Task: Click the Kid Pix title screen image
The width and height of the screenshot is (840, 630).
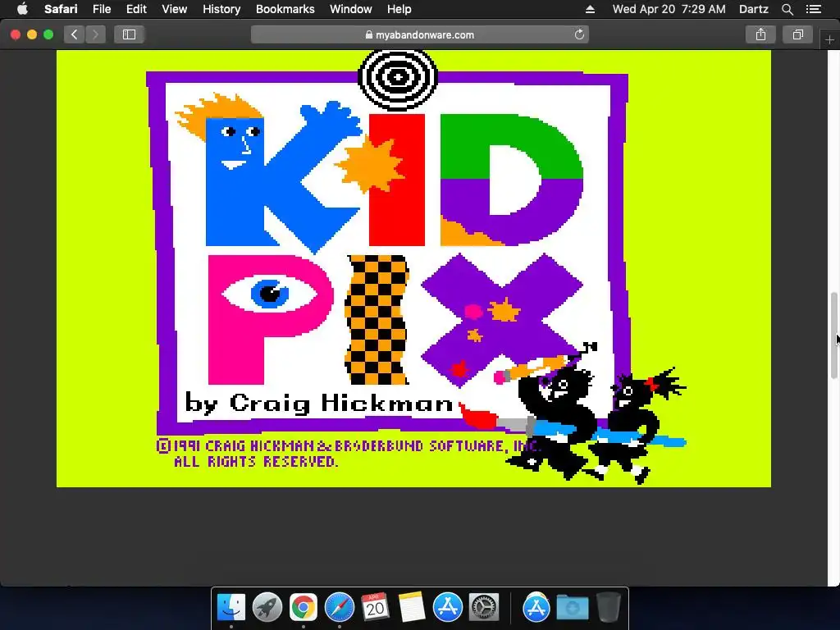Action: coord(413,268)
